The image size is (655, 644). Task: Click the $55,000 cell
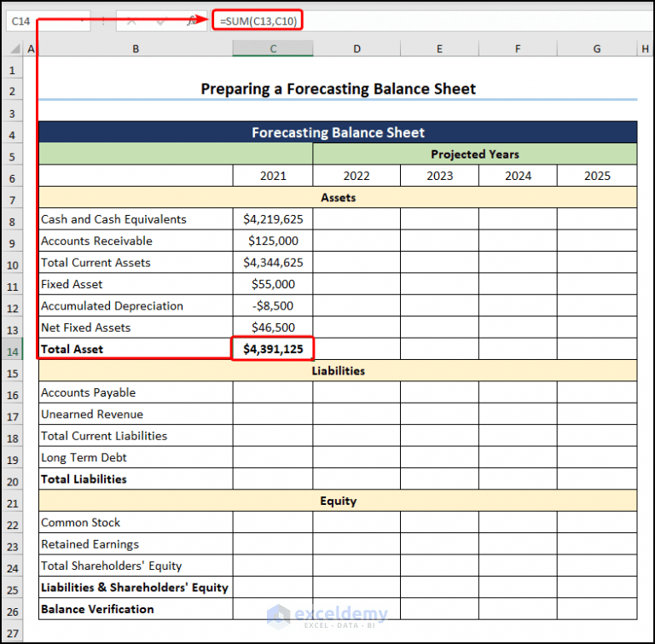pos(273,284)
